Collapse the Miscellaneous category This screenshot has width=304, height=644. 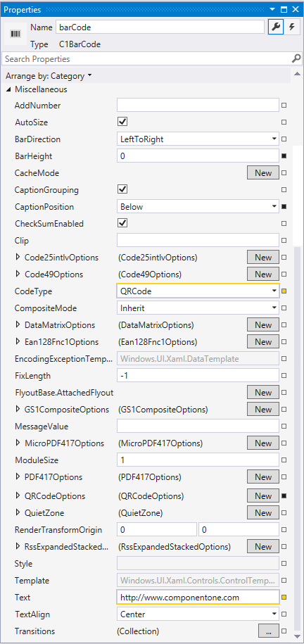(8, 89)
